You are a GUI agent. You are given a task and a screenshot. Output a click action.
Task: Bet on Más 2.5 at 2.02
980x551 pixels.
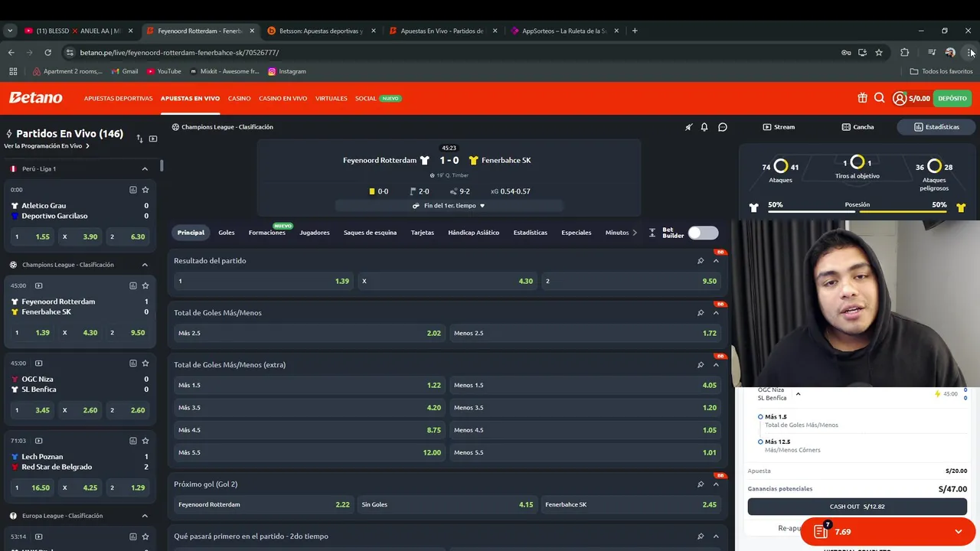click(309, 333)
